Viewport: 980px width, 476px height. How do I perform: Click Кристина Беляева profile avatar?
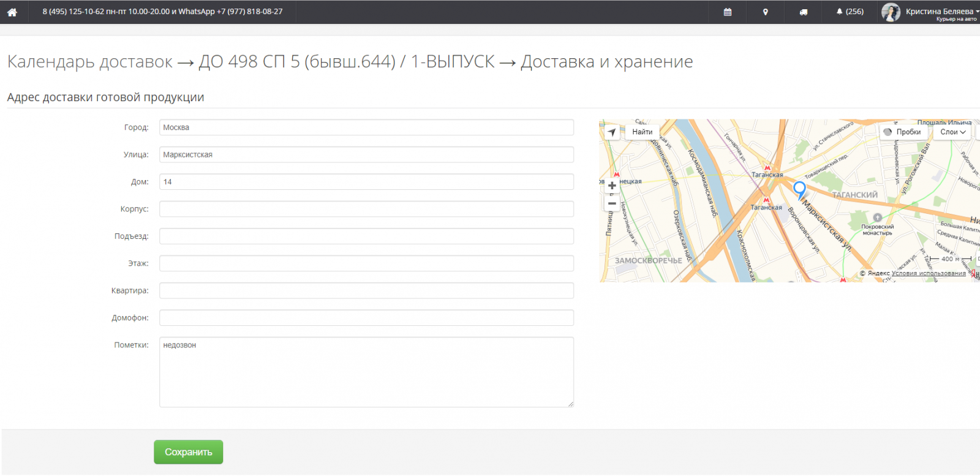pos(891,12)
